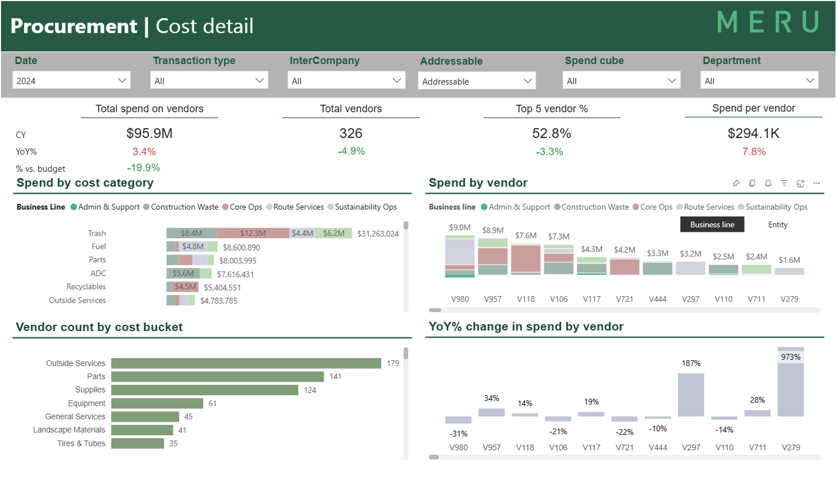Open more options ellipsis for Spend by vendor
837x504 pixels.
(x=816, y=183)
